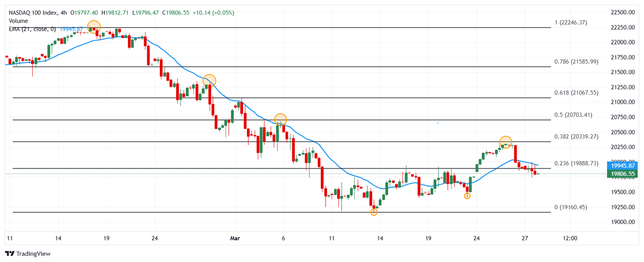This screenshot has height=262, width=644.
Task: Click the small blue dot below the 0.5 line
Action: click(438, 123)
